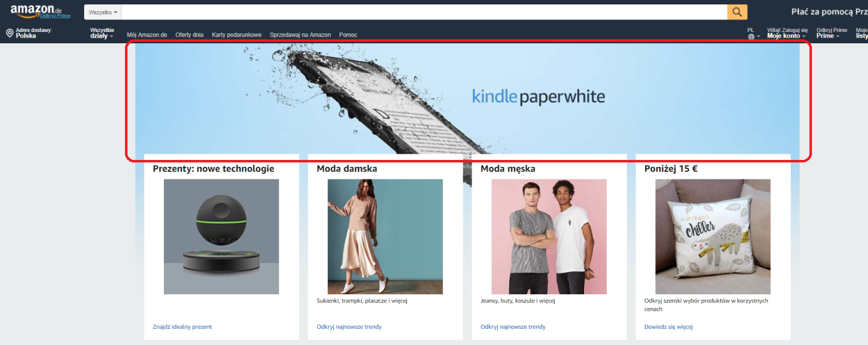Open the levitating speaker product image
The width and height of the screenshot is (868, 345).
221,236
